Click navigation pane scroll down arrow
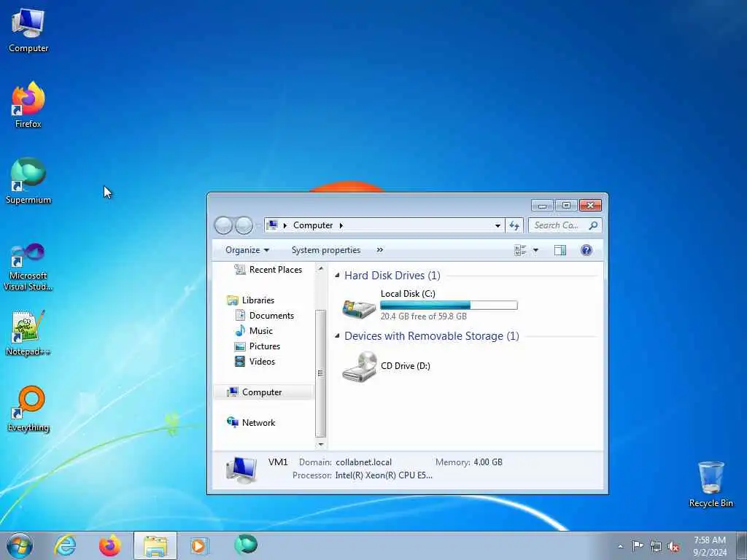Image resolution: width=747 pixels, height=560 pixels. pos(321,444)
